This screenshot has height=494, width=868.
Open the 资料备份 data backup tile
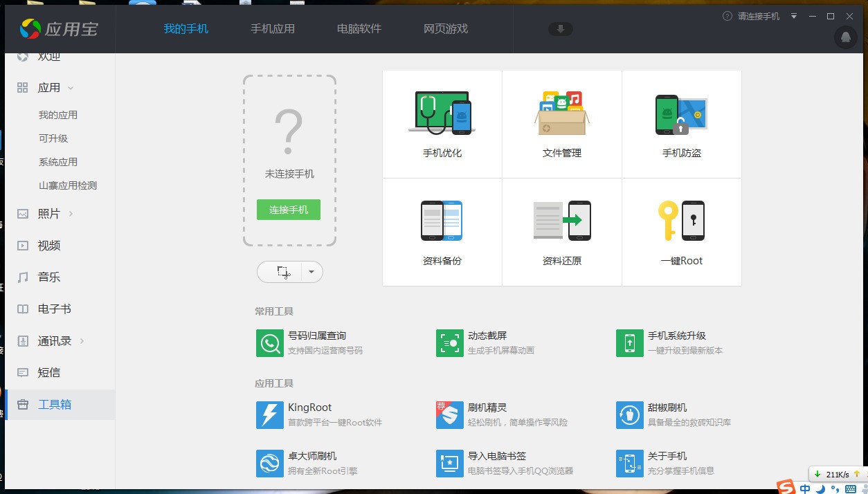pos(442,232)
